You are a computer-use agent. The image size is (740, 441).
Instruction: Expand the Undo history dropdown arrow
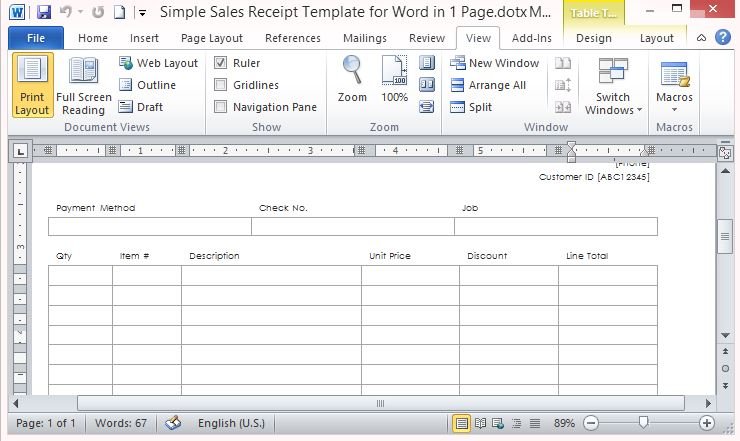81,13
